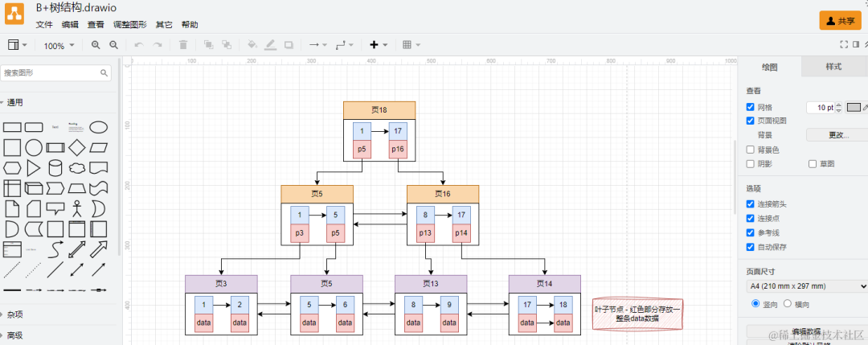Click the zoom out magnifier icon
The width and height of the screenshot is (868, 345).
click(113, 45)
